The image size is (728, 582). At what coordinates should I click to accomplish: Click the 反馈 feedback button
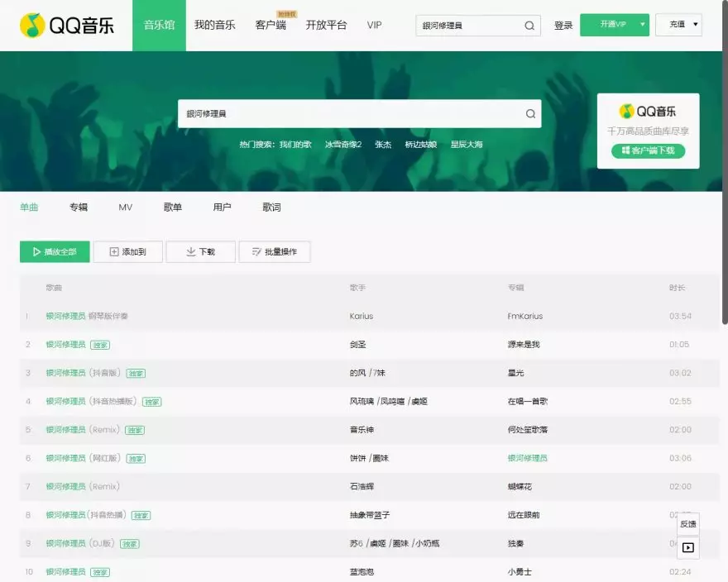tap(687, 524)
